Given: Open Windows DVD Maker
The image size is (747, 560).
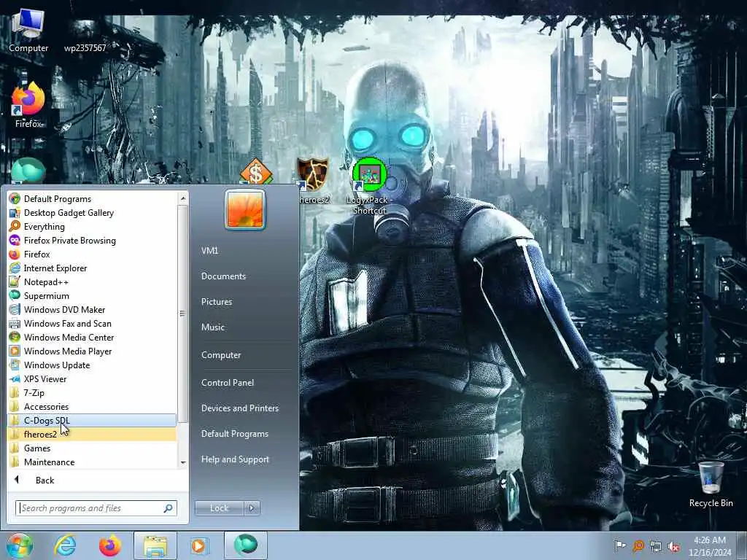Looking at the screenshot, I should pos(92,309).
